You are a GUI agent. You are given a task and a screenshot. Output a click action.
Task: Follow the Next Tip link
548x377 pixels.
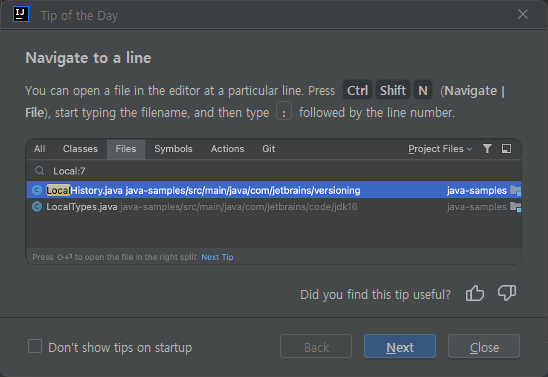point(217,257)
